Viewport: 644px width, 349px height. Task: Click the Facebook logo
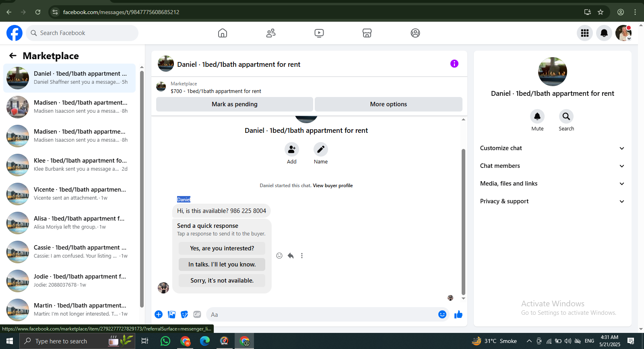point(14,33)
